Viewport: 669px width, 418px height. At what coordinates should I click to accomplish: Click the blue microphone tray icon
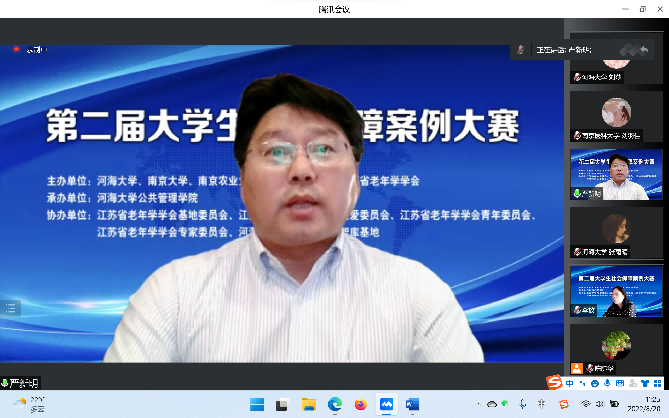click(523, 404)
